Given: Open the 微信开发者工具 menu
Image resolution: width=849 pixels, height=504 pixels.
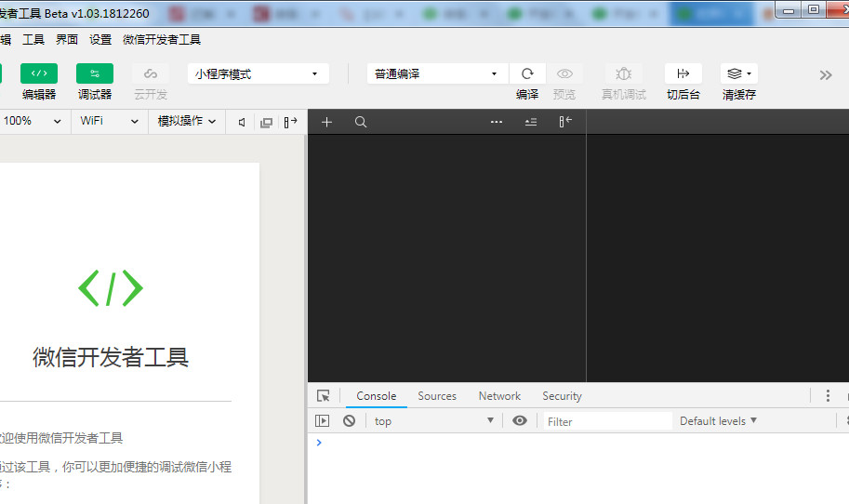Looking at the screenshot, I should (x=162, y=39).
